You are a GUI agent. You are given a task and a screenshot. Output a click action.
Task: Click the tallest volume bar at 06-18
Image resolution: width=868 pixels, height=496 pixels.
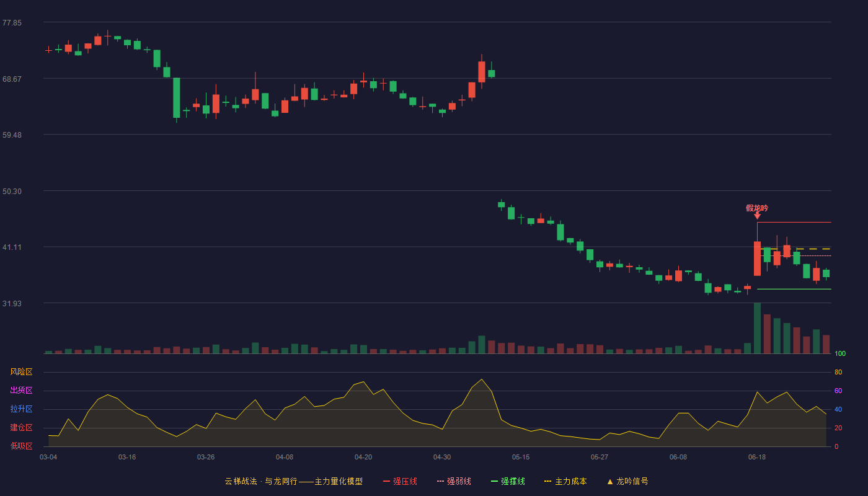(x=757, y=328)
